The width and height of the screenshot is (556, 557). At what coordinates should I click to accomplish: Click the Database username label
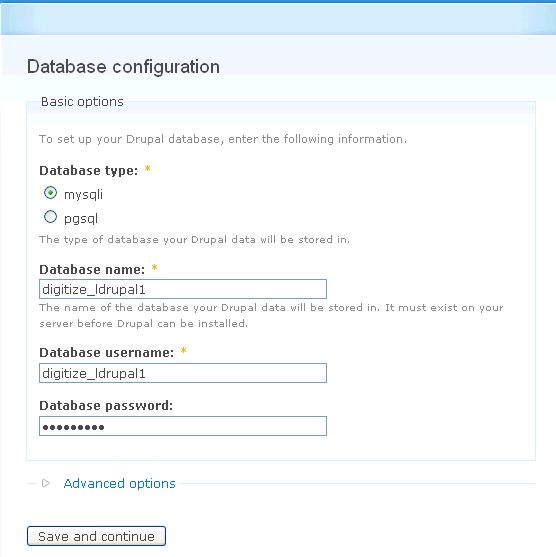(x=107, y=353)
